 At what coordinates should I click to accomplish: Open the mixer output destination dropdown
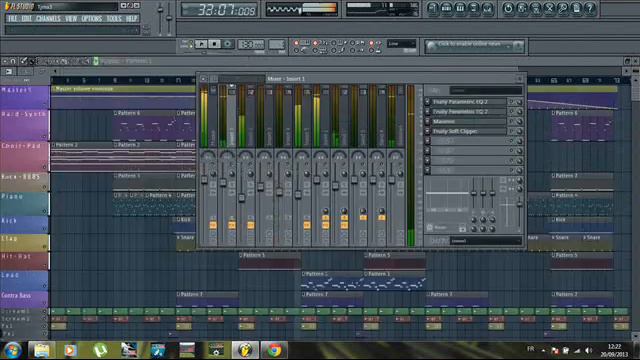[486, 241]
